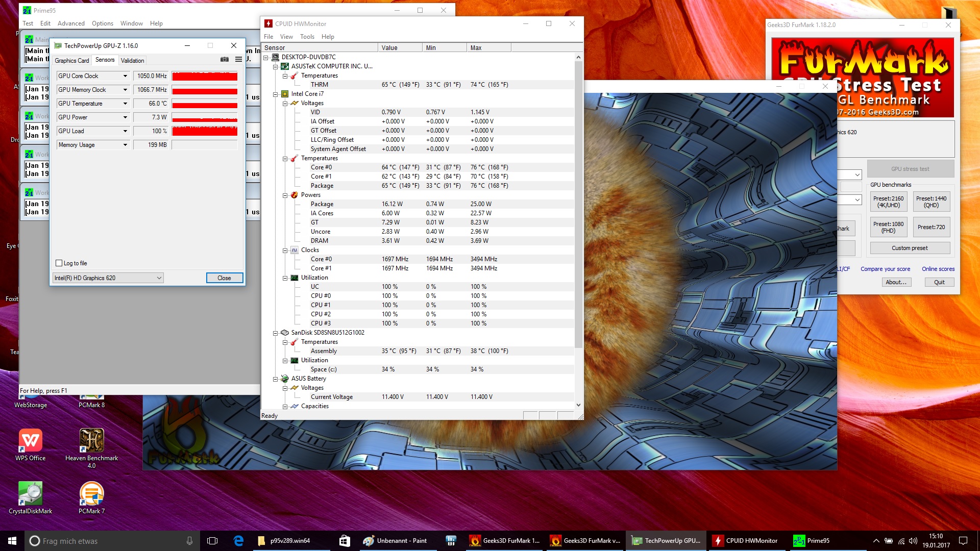The image size is (980, 551).
Task: Enable the Log to file checkbox
Action: tap(59, 263)
